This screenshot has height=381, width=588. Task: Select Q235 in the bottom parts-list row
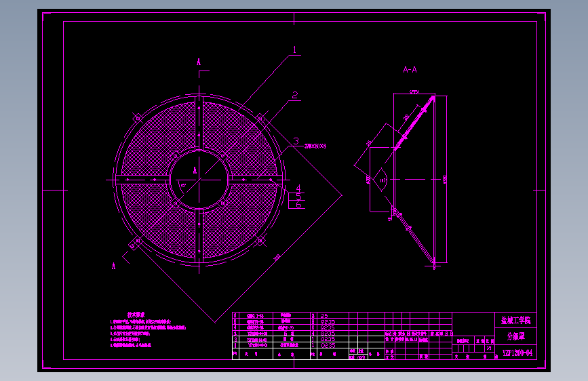pos(328,345)
